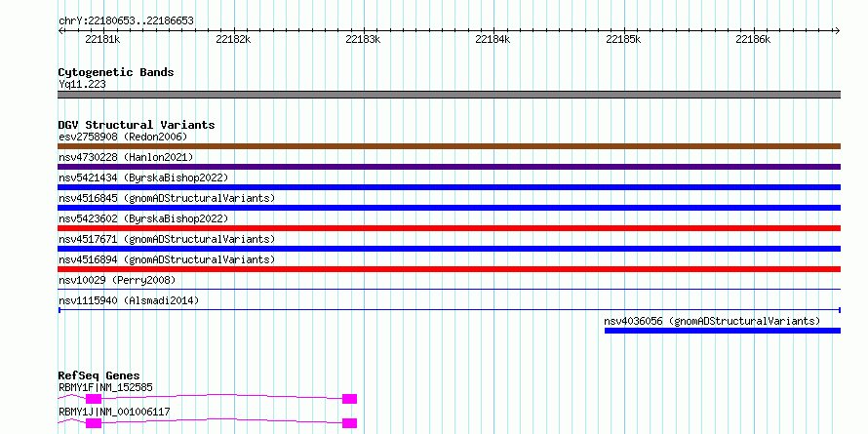The height and width of the screenshot is (434, 868).
Task: Click second exon box of RBMY1F
Action: [x=350, y=399]
